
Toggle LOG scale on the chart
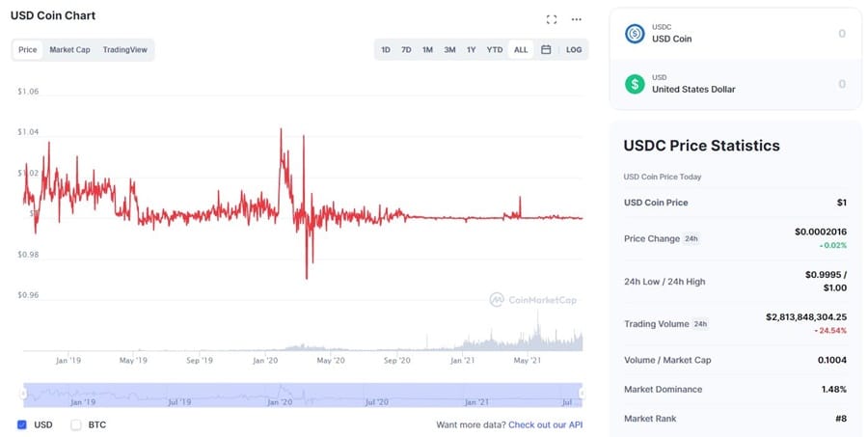(574, 49)
